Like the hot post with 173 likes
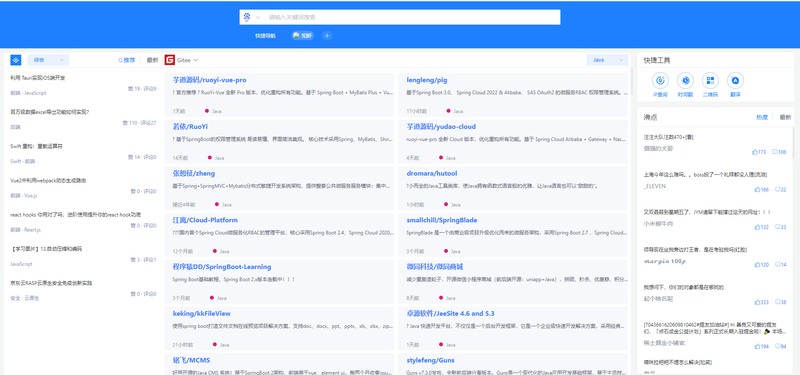The width and height of the screenshot is (800, 375). pyautogui.click(x=759, y=152)
